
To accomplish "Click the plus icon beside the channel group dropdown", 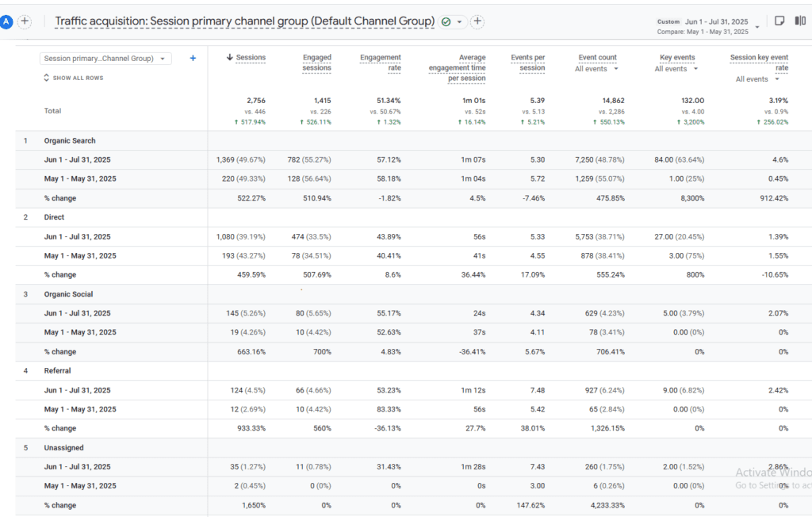I will click(x=192, y=58).
